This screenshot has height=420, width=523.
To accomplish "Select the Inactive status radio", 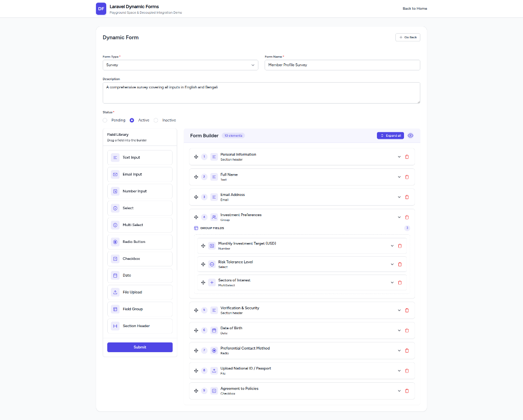I will [156, 120].
